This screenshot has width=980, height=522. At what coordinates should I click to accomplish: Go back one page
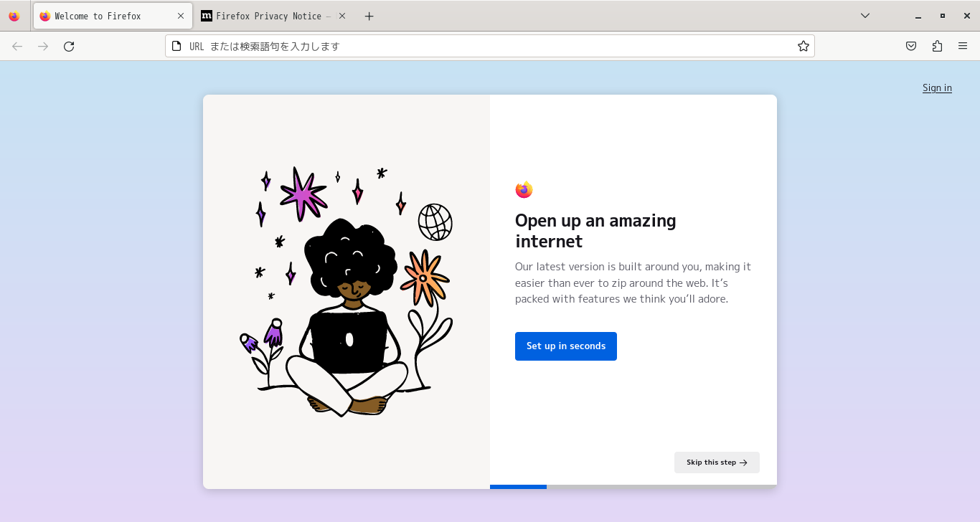[x=17, y=46]
